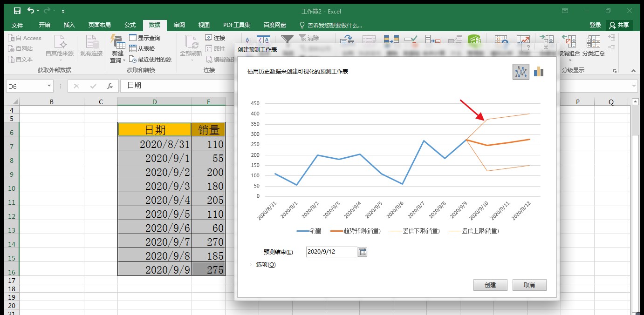Open the Ribbon Display Options icon
Viewport: 644px width, 315px height.
tap(565, 11)
